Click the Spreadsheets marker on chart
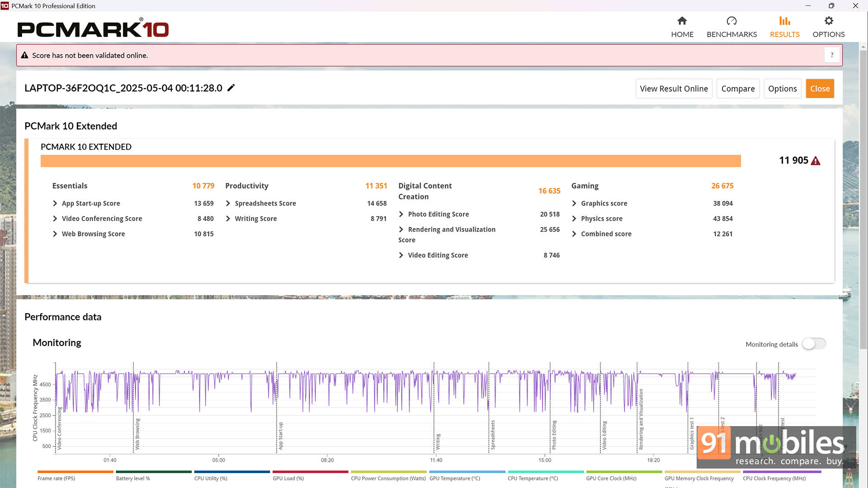 click(x=493, y=435)
